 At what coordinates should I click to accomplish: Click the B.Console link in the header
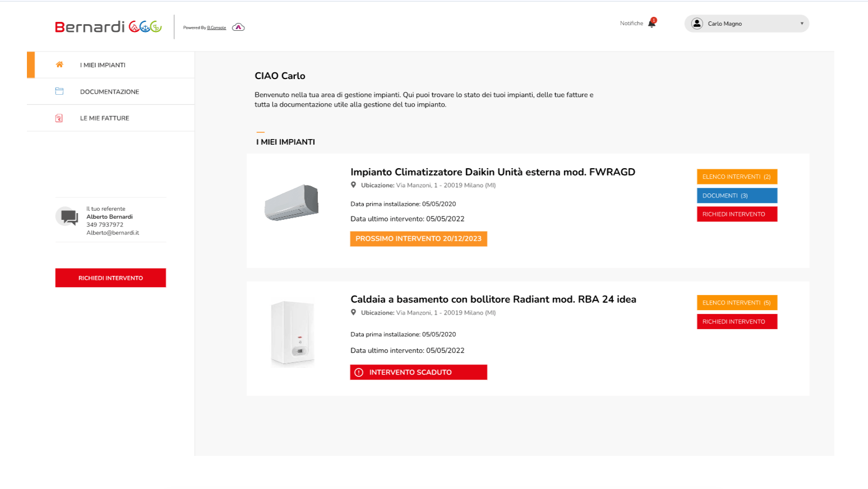coord(216,27)
